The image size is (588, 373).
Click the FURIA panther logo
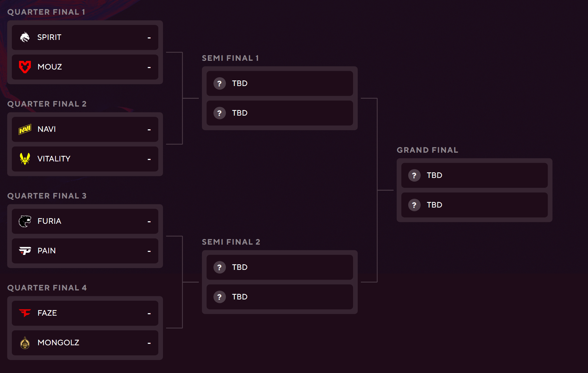tap(25, 221)
